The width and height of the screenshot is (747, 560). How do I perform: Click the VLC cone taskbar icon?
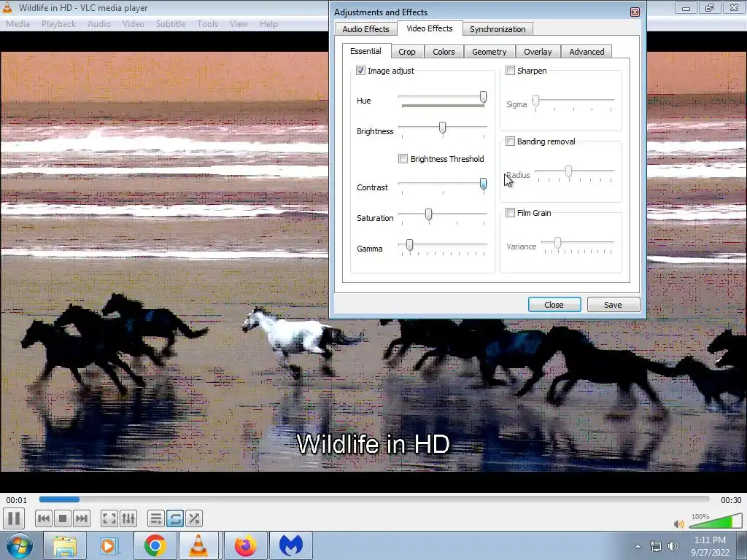point(198,545)
